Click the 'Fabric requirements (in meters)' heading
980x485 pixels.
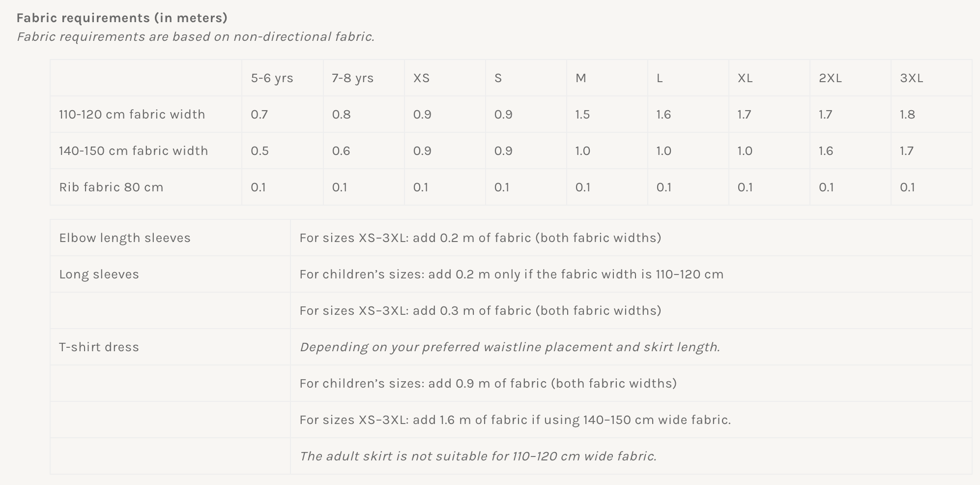(x=122, y=18)
